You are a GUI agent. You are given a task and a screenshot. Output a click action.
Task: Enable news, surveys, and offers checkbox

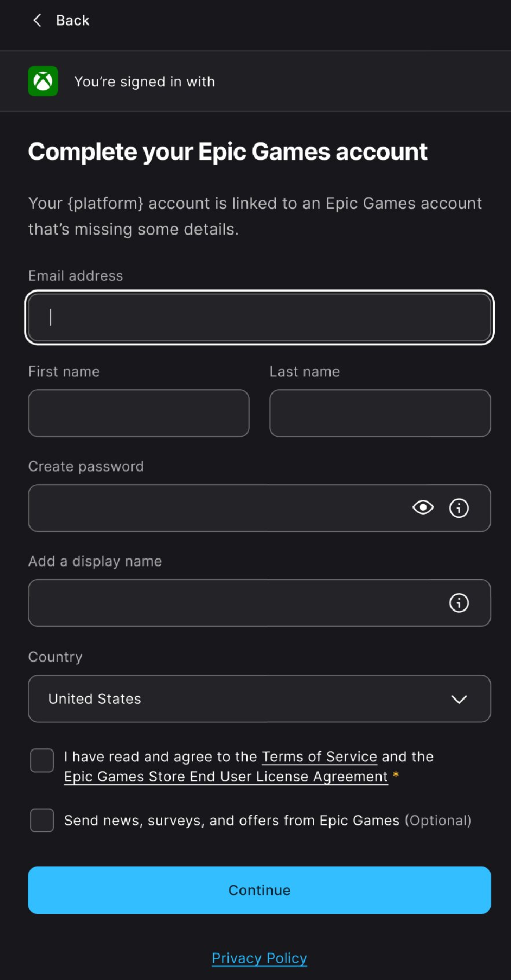pyautogui.click(x=42, y=820)
